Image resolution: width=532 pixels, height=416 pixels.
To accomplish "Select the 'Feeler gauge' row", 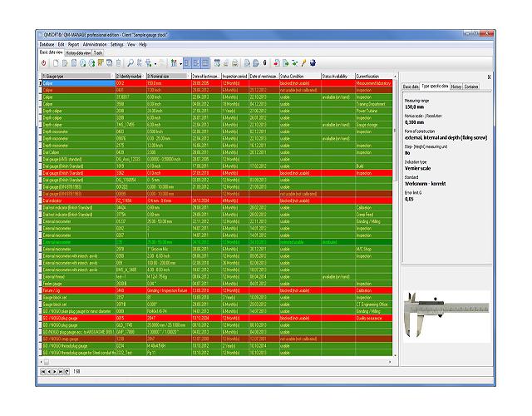I will (x=216, y=284).
